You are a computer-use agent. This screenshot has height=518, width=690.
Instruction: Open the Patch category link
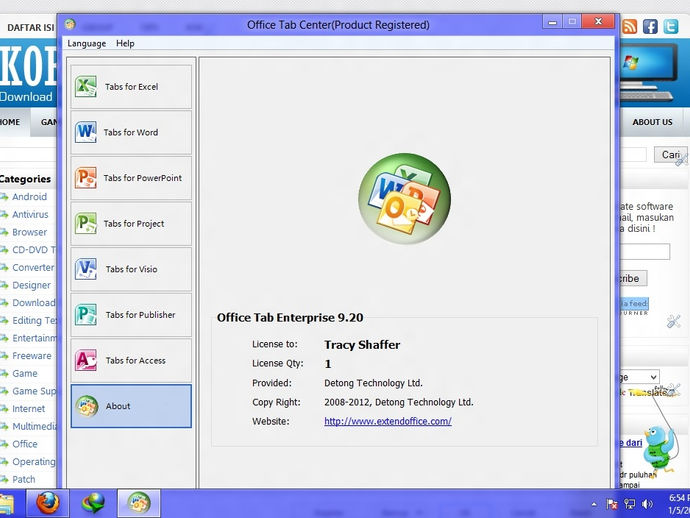(23, 479)
